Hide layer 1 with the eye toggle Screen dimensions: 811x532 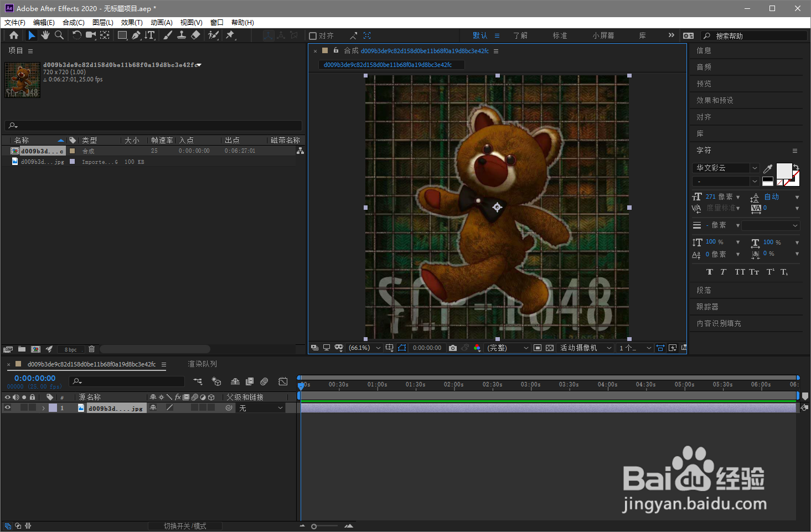click(8, 408)
